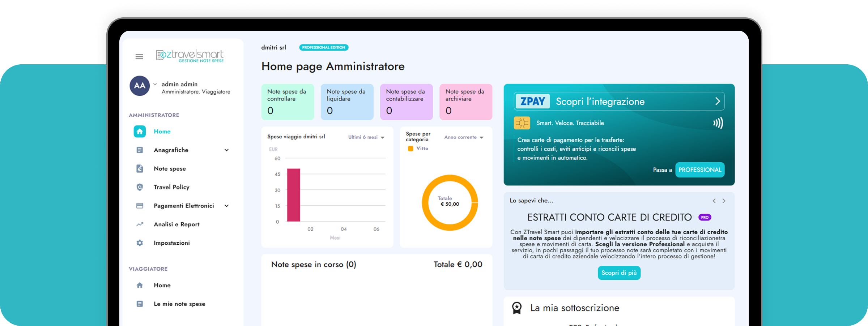868x326 pixels.
Task: Open Le mie note spese
Action: tap(179, 304)
